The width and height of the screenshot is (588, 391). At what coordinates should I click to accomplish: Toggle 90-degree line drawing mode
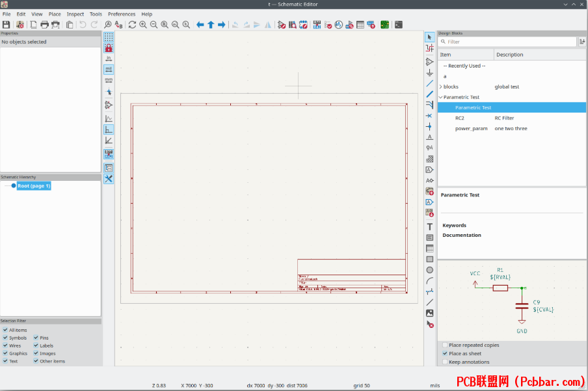click(109, 129)
